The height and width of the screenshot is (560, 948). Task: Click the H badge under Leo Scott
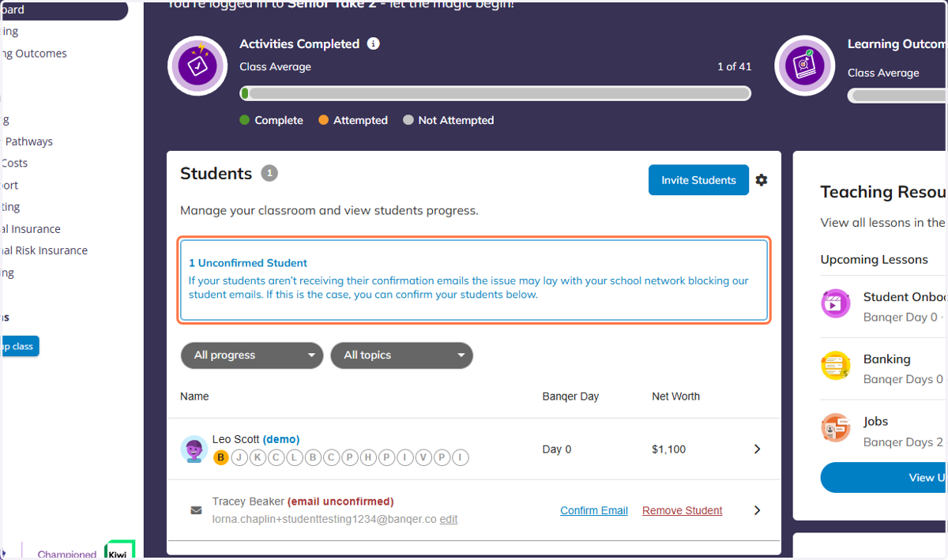pyautogui.click(x=368, y=457)
